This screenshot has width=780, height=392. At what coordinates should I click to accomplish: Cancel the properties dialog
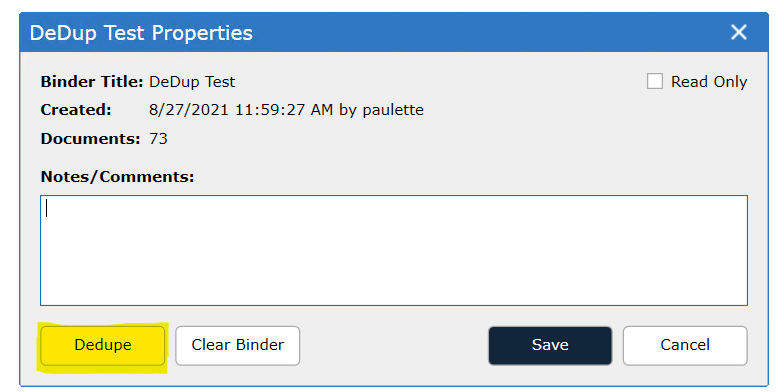coord(685,345)
